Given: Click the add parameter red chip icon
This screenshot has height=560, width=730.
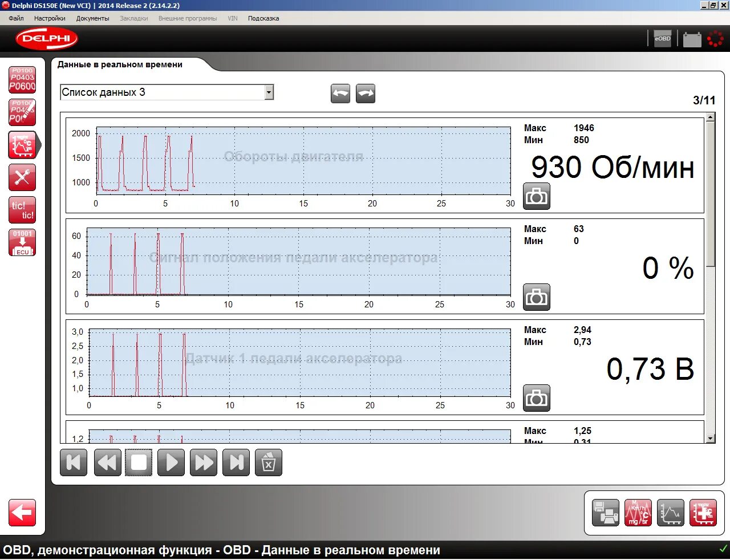Looking at the screenshot, I should (x=703, y=513).
